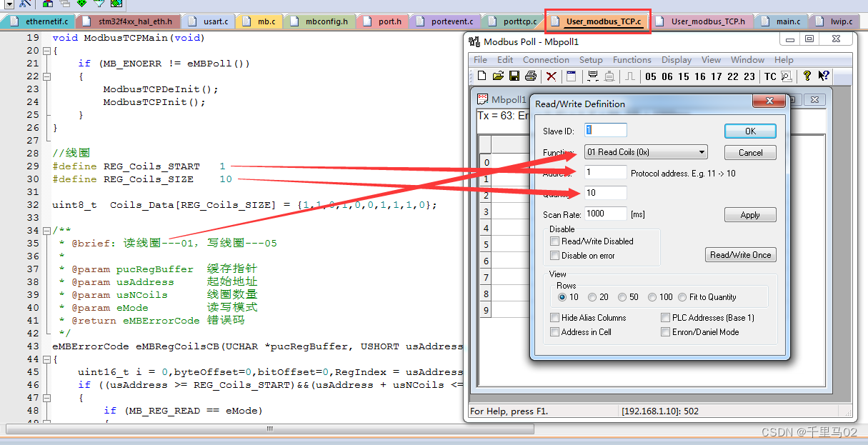Click the Print icon in Modbus Poll toolbar
868x445 pixels.
coord(531,76)
